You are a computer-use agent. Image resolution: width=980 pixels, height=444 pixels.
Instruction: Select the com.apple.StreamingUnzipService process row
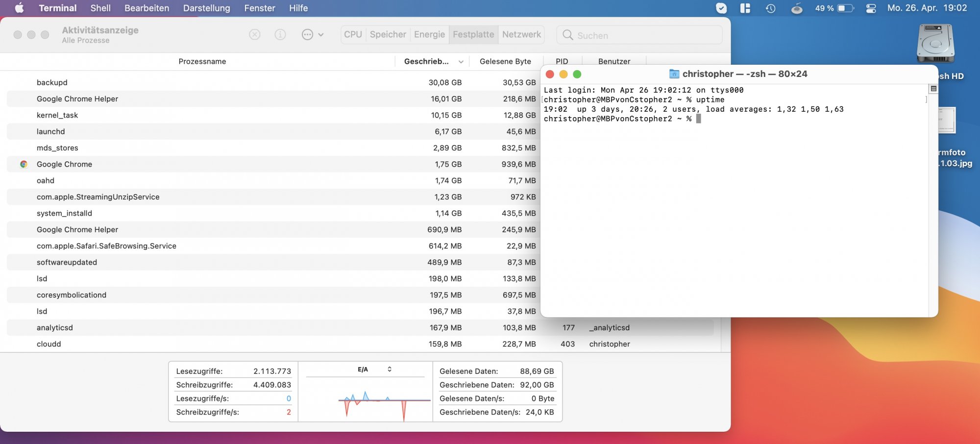[273, 197]
